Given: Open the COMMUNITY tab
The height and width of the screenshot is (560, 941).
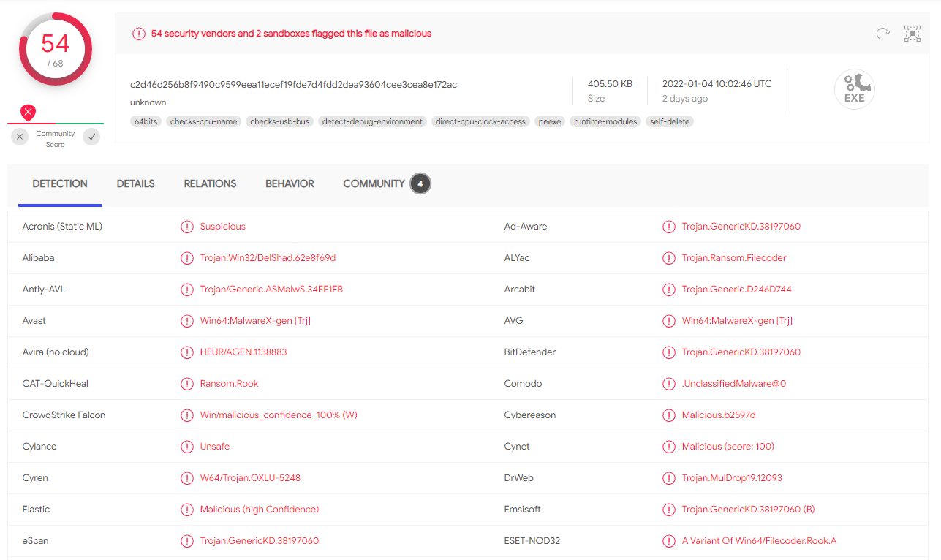Looking at the screenshot, I should (374, 184).
